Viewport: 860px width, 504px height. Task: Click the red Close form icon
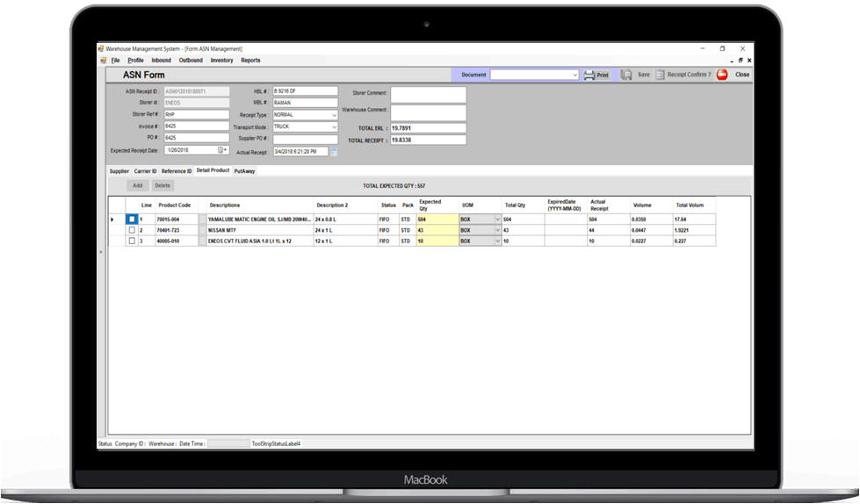coord(722,76)
